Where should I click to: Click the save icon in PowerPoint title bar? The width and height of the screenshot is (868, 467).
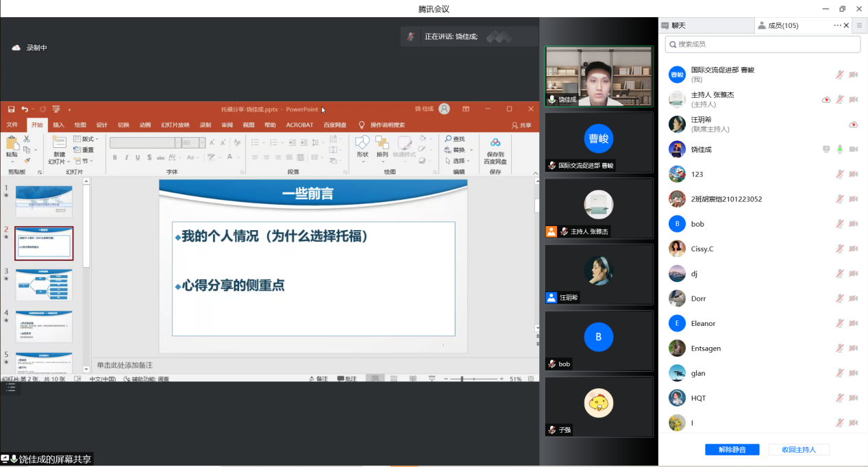tap(11, 109)
